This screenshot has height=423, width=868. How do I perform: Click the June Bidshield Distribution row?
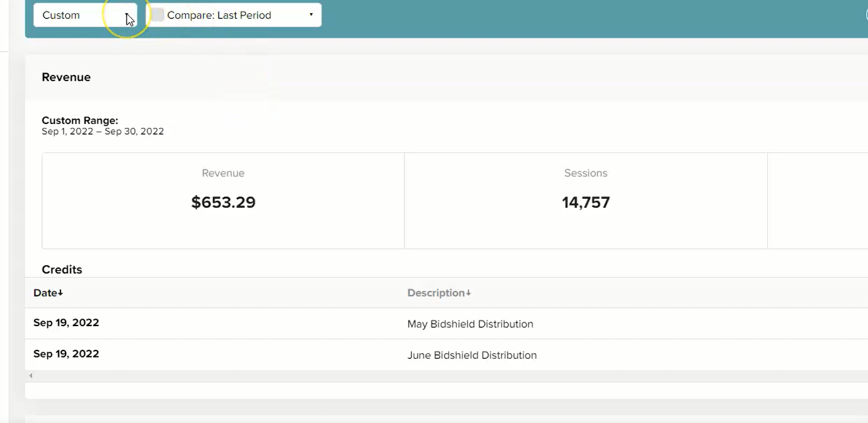(x=447, y=355)
